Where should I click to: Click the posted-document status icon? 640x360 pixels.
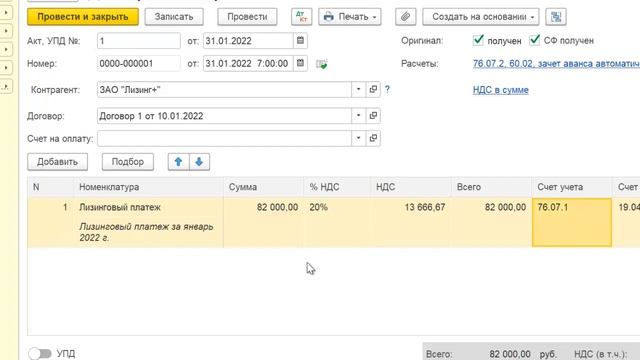click(x=322, y=64)
